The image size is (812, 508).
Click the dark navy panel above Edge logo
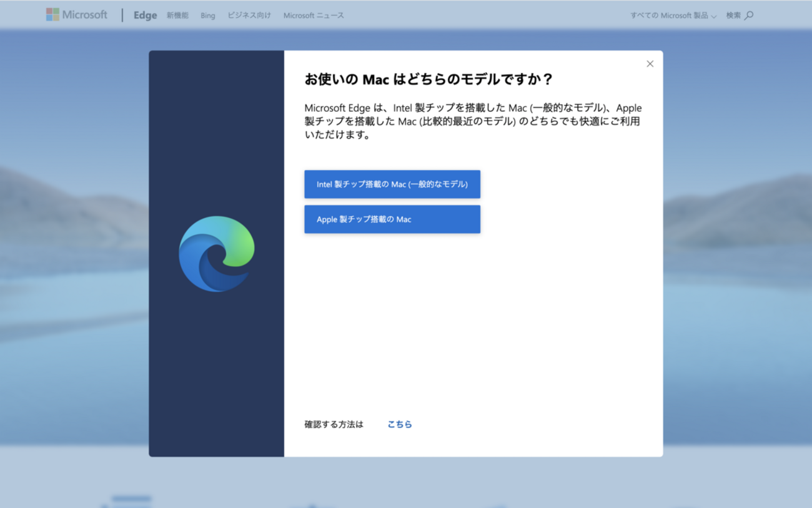pos(216,125)
